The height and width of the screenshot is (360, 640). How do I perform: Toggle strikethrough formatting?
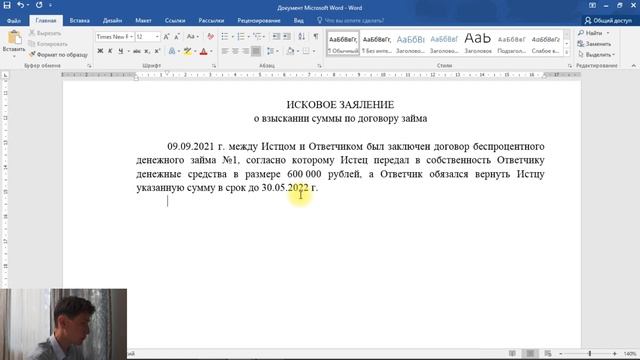(x=137, y=51)
